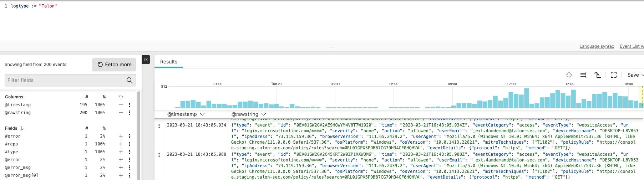Click the crosshair focus icon above the histogram
Screen dimensions: 644x180
(569, 75)
